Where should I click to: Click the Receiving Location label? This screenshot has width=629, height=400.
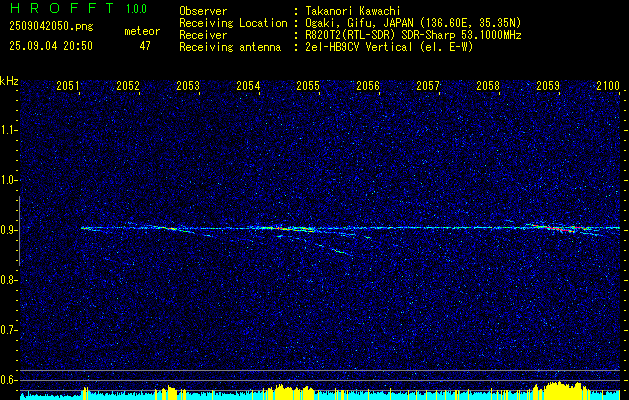pyautogui.click(x=233, y=23)
